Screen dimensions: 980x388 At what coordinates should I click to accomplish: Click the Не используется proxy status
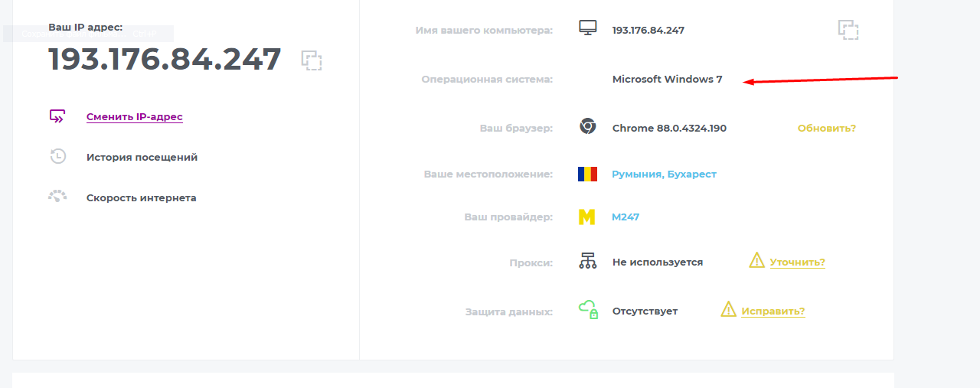pos(658,262)
